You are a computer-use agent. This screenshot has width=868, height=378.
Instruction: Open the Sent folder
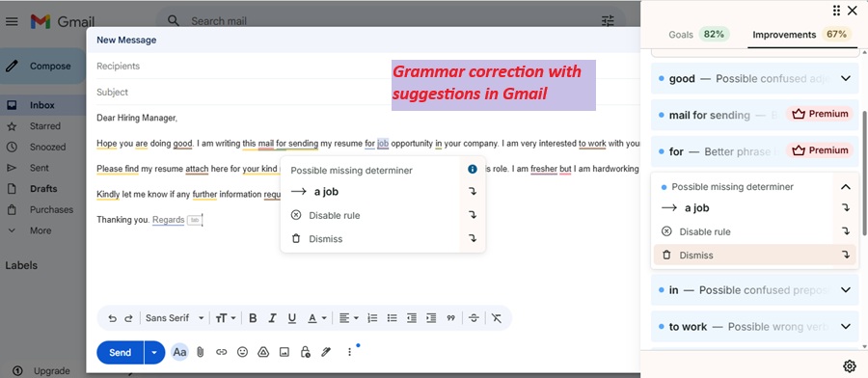(39, 168)
